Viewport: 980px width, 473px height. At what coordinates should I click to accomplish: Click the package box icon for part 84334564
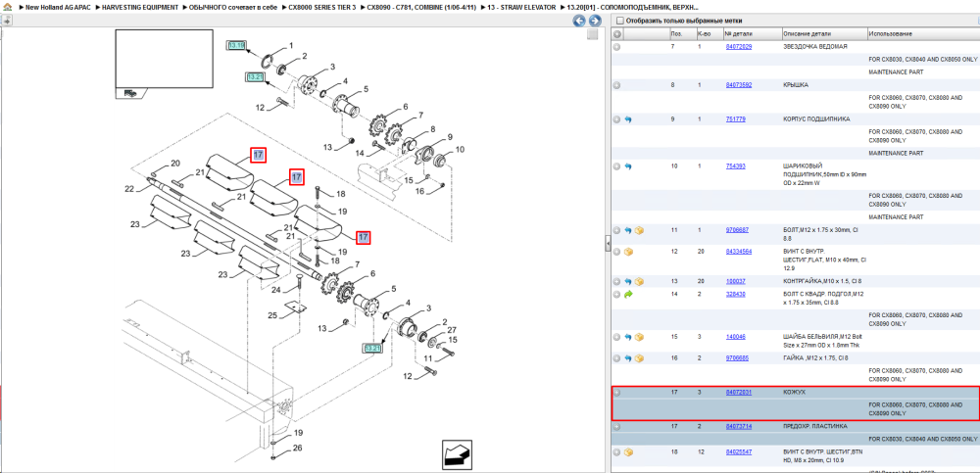[x=629, y=252]
